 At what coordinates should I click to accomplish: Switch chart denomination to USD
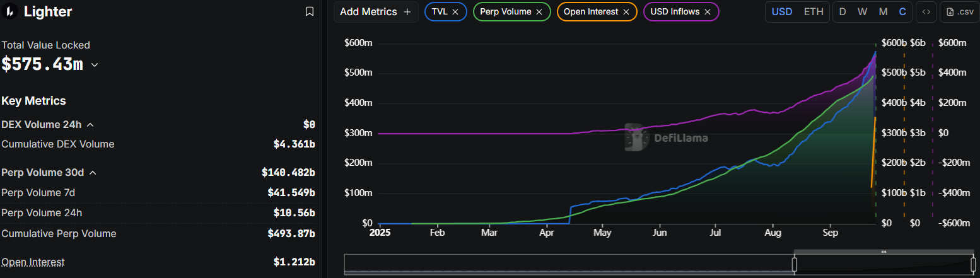782,12
